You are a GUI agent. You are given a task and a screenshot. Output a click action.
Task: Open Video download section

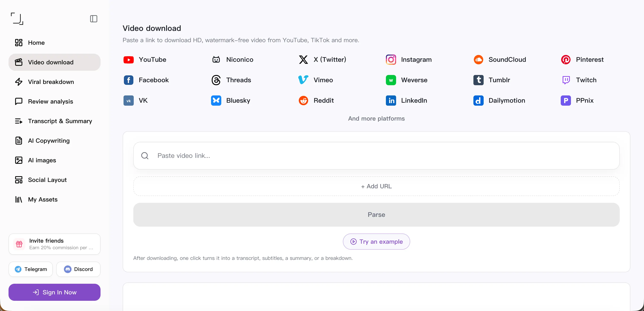coord(55,62)
